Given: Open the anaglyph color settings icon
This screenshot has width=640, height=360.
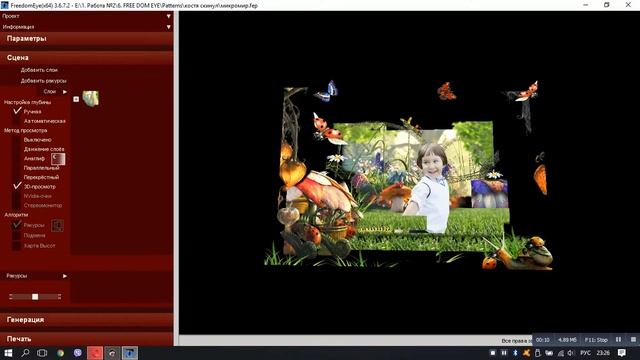Looking at the screenshot, I should (58, 159).
